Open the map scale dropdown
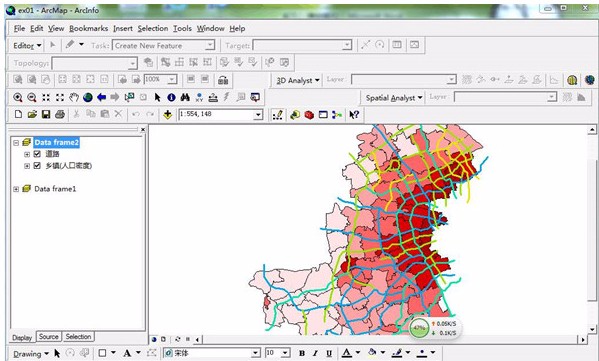The image size is (599, 361). pos(259,115)
